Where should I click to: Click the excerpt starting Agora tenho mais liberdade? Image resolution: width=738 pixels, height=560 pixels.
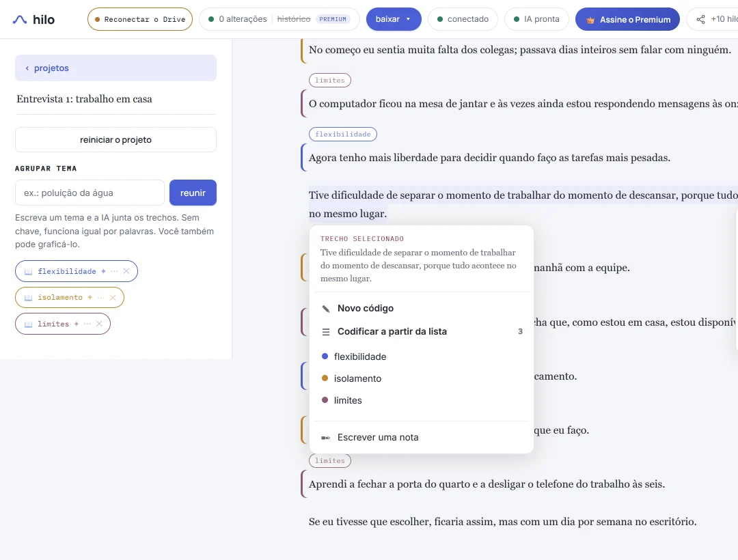pos(489,158)
